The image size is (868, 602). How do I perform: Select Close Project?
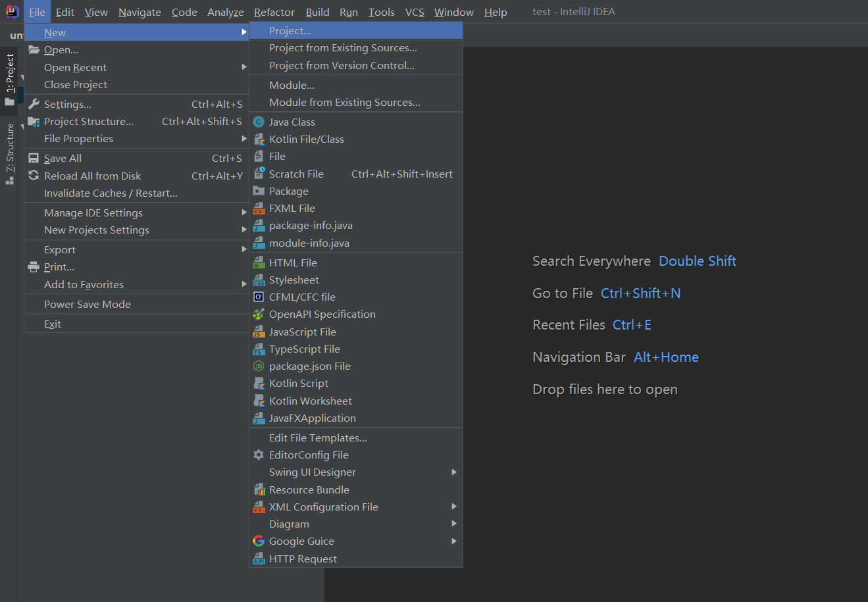point(136,85)
